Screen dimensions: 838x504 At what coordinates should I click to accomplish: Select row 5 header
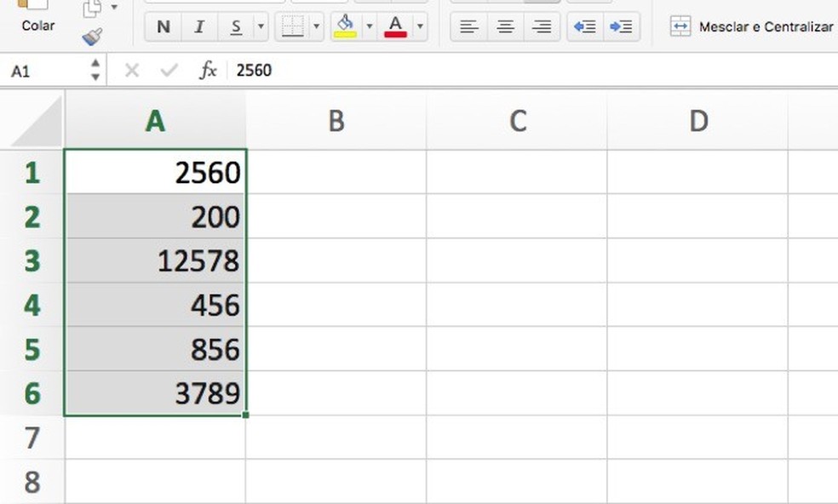32,349
